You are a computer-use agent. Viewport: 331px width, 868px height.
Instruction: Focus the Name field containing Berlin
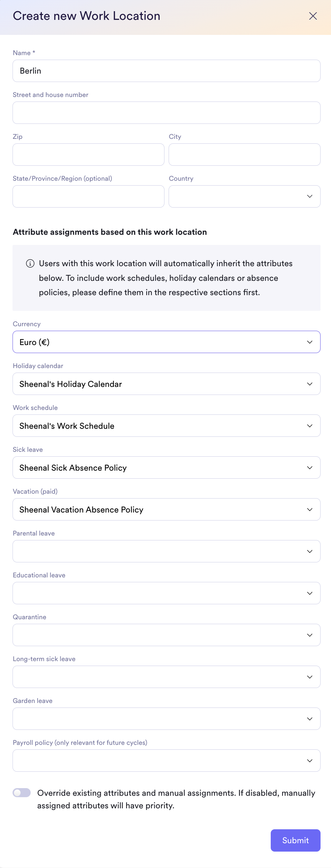coord(167,71)
